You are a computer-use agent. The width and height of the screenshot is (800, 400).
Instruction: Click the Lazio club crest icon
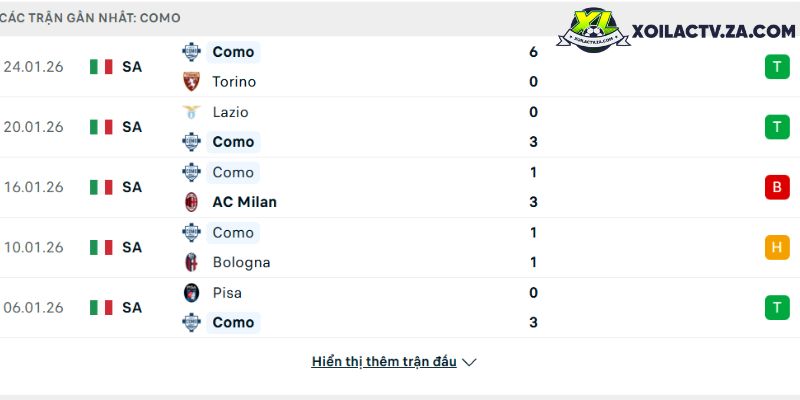click(191, 112)
